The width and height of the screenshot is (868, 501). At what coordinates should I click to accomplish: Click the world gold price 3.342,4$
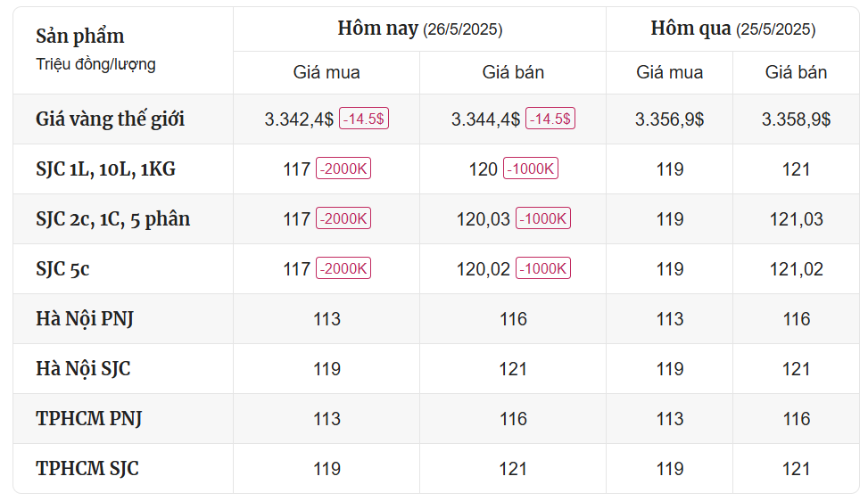(299, 119)
